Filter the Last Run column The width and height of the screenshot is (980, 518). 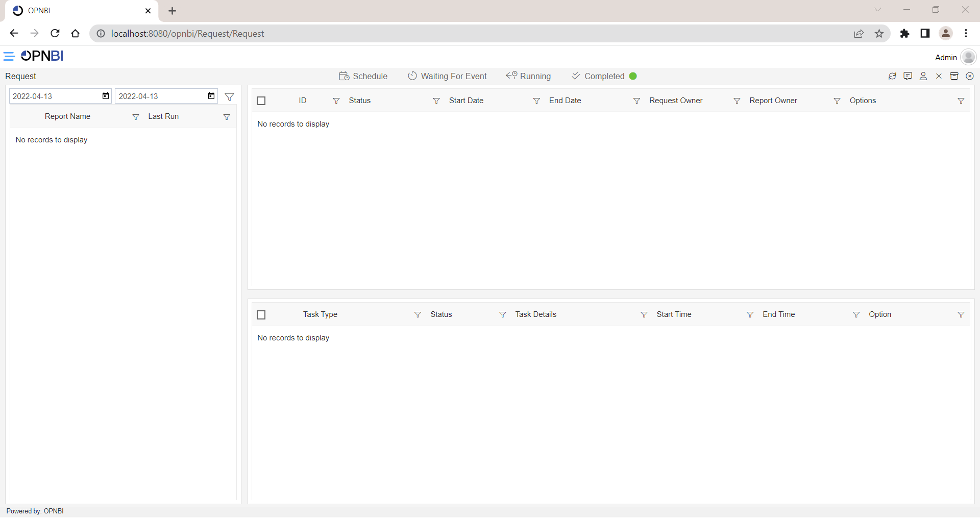[227, 117]
